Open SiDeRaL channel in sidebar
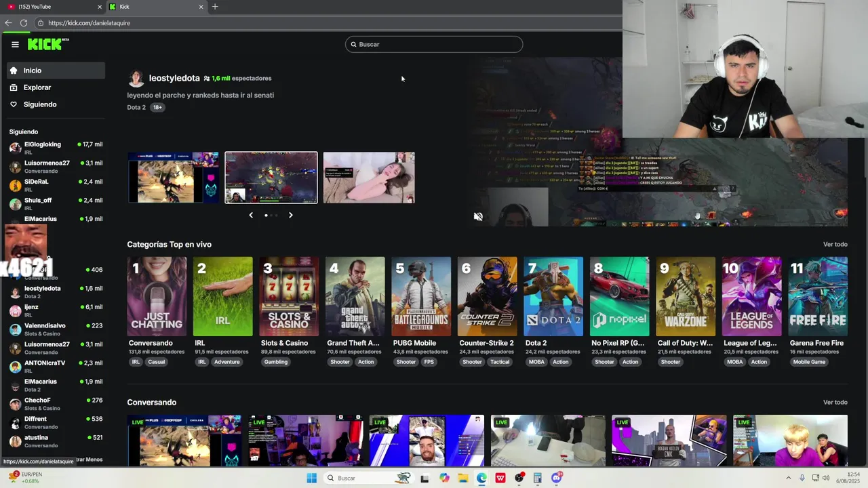Screen dimensions: 868x488 (x=56, y=184)
